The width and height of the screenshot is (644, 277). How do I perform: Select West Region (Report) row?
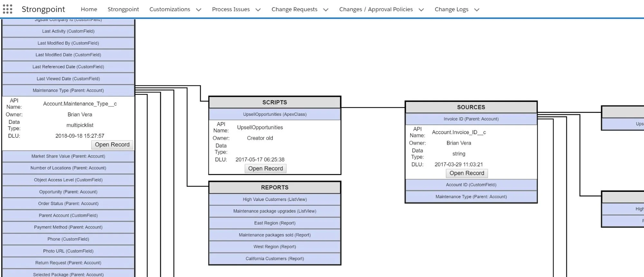click(275, 247)
